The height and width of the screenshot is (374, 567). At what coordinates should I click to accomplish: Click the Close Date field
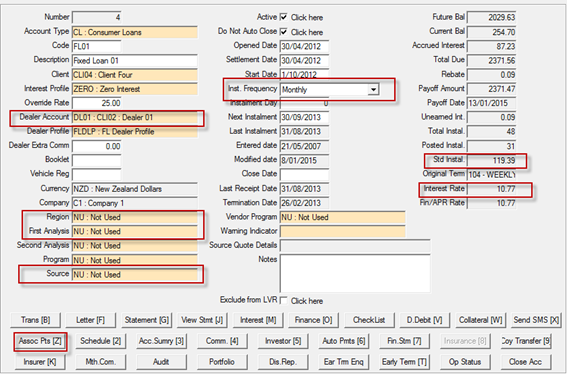304,174
